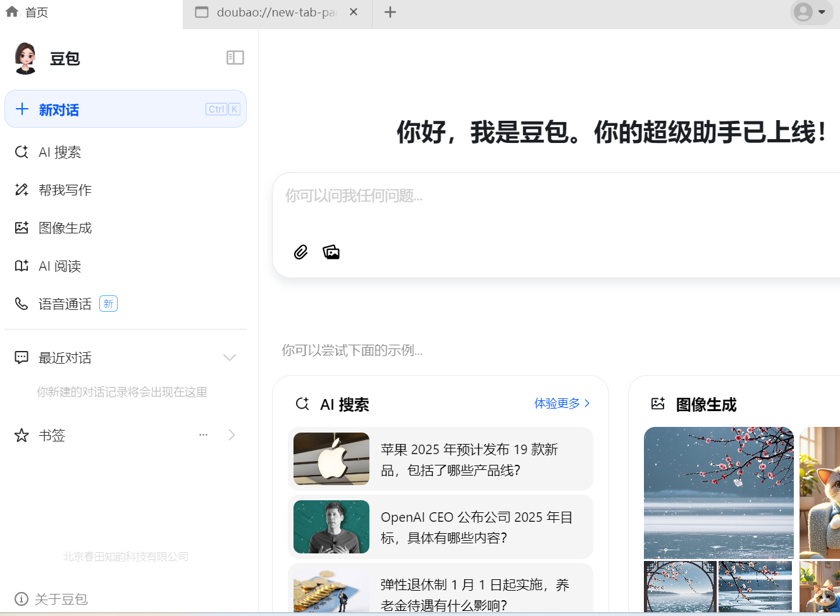
Task: Click the AI 搜索 card title
Action: point(345,404)
